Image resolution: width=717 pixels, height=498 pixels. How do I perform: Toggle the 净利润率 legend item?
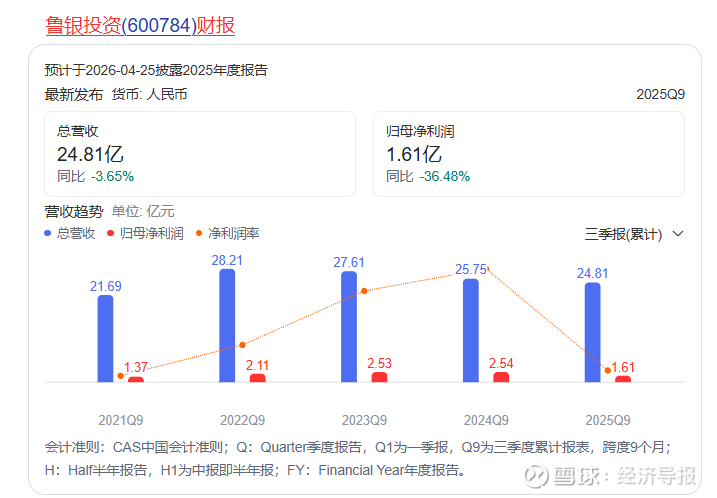point(228,233)
